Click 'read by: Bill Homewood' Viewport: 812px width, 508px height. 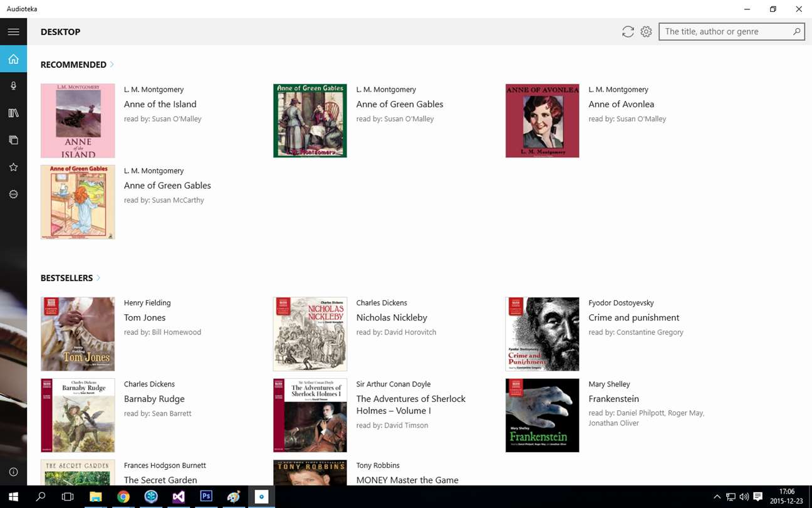coord(163,332)
